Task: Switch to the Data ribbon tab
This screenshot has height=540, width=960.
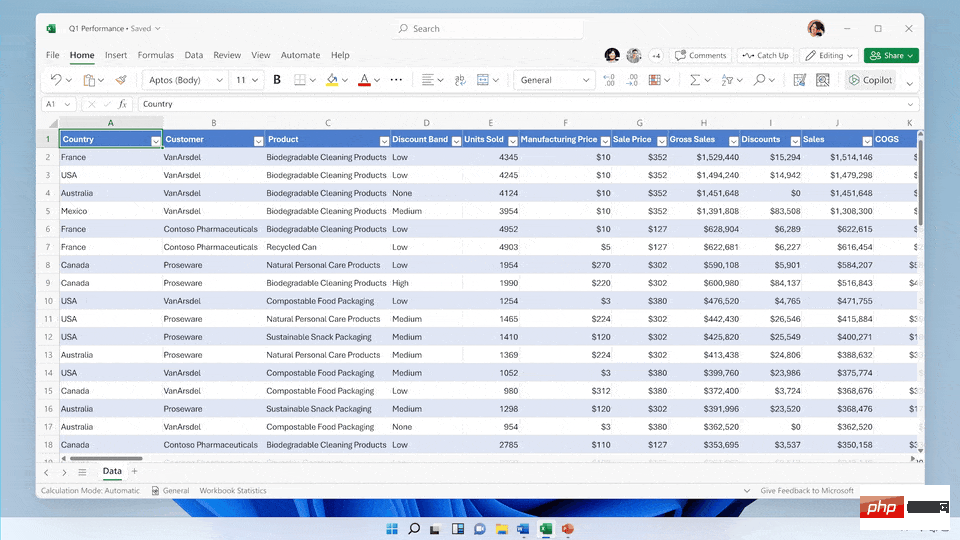Action: pos(193,55)
